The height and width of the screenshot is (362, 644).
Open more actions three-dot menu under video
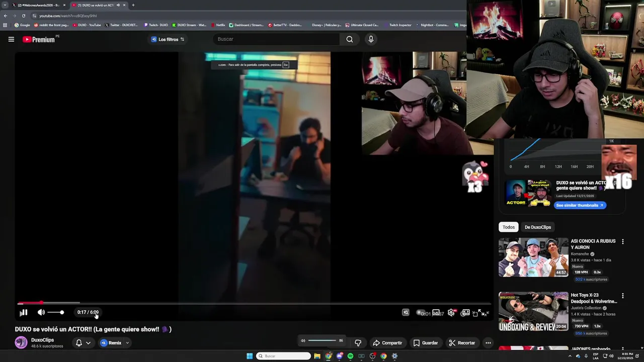488,343
